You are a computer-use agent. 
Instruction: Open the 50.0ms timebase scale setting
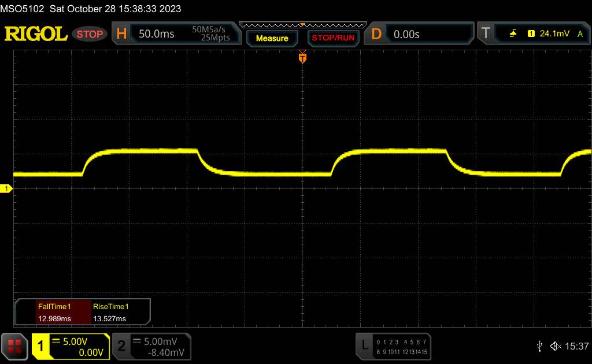[x=157, y=34]
